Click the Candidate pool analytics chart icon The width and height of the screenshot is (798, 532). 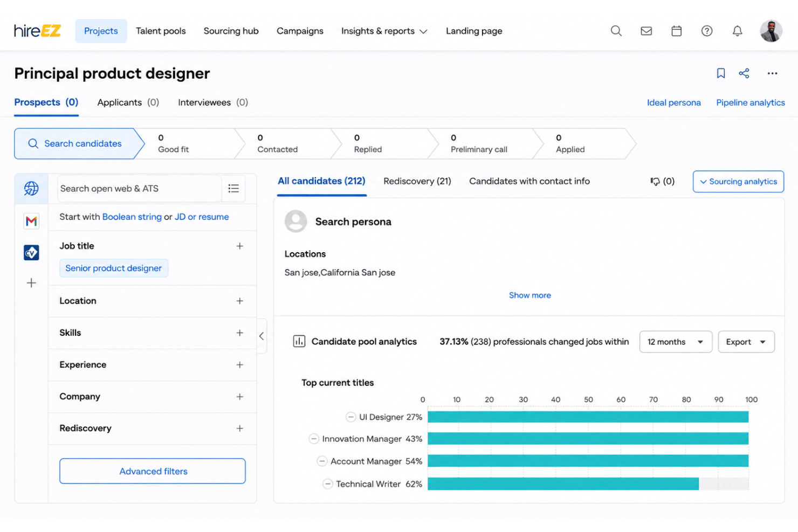(x=299, y=341)
